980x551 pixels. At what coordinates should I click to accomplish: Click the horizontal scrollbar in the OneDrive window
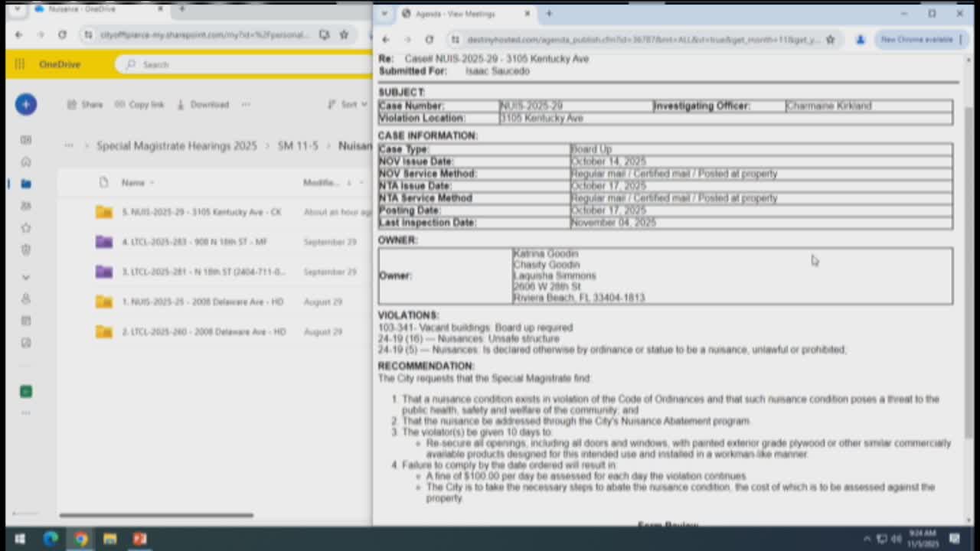pos(156,515)
